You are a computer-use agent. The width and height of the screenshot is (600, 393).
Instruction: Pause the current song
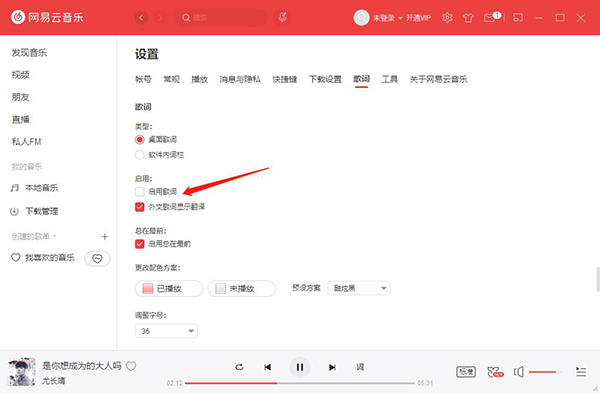tap(300, 367)
